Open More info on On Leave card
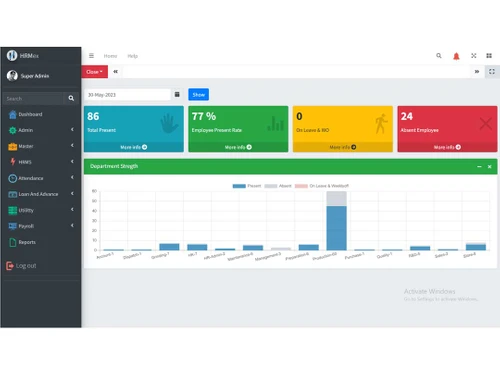500x375 pixels. pyautogui.click(x=343, y=147)
